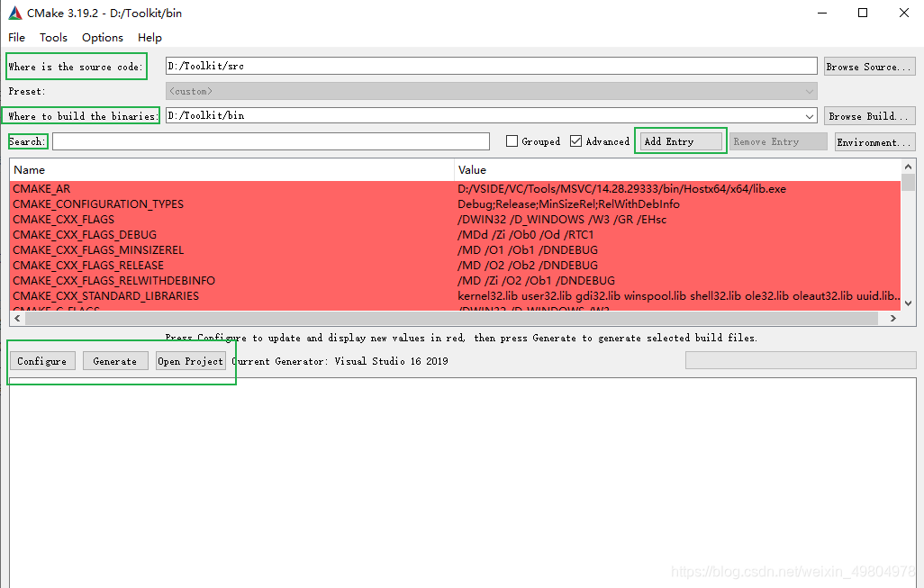924x588 pixels.
Task: Open the Tools menu
Action: (x=53, y=38)
